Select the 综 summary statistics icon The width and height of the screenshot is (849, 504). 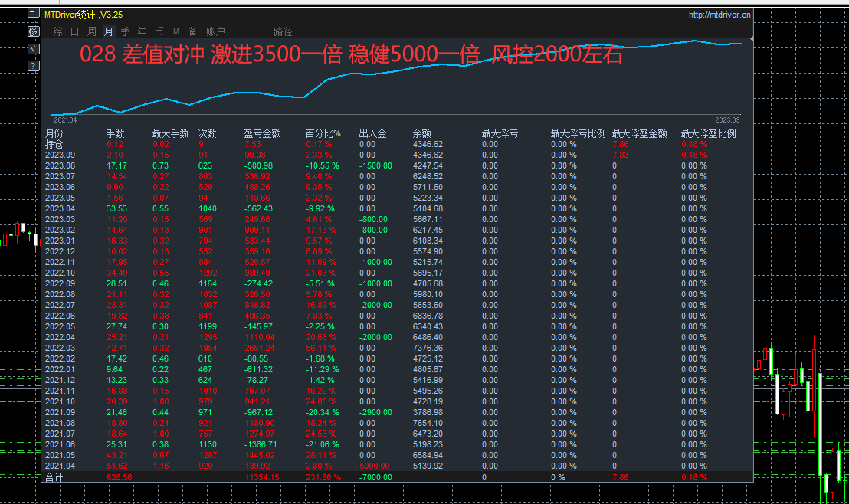pyautogui.click(x=57, y=31)
